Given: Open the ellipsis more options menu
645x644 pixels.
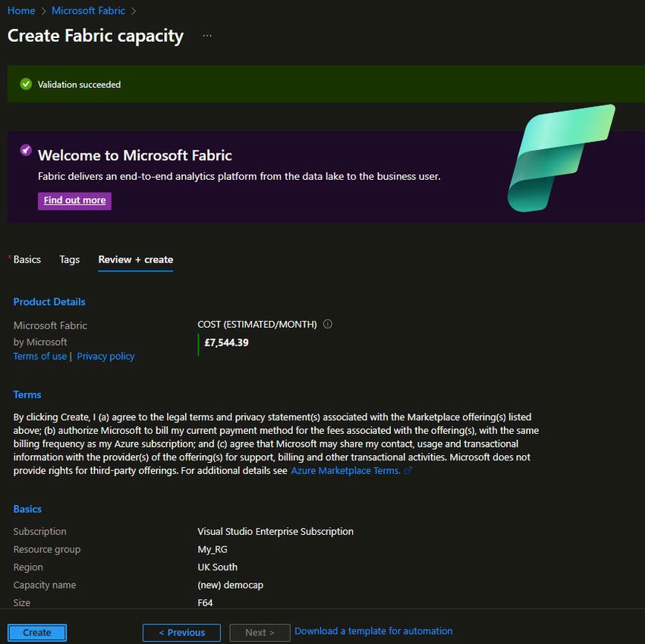Looking at the screenshot, I should [207, 36].
